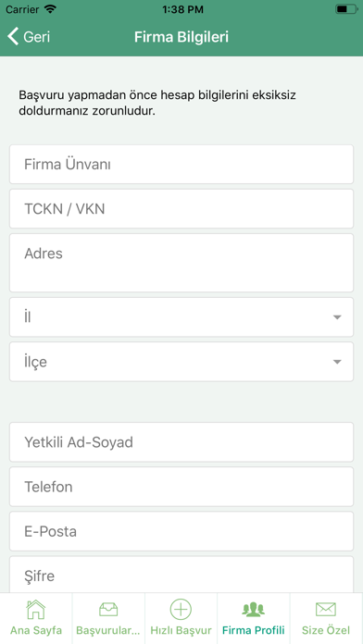Image resolution: width=363 pixels, height=644 pixels.
Task: Switch to the Size Özel tab label
Action: click(326, 630)
